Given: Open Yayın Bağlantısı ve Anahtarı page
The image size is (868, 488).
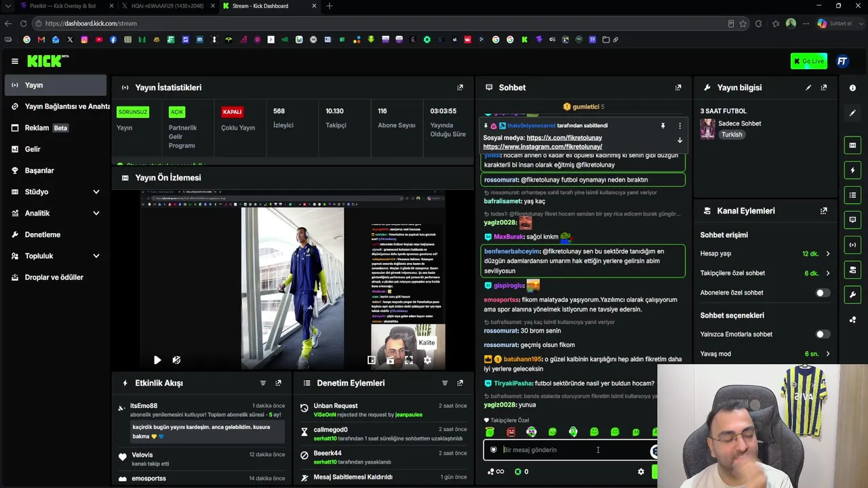Looking at the screenshot, I should [56, 106].
